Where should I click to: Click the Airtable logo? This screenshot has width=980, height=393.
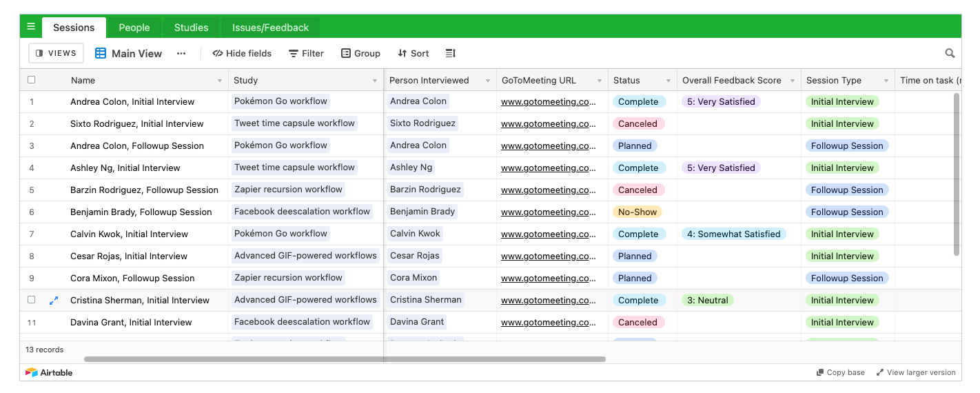tap(49, 372)
